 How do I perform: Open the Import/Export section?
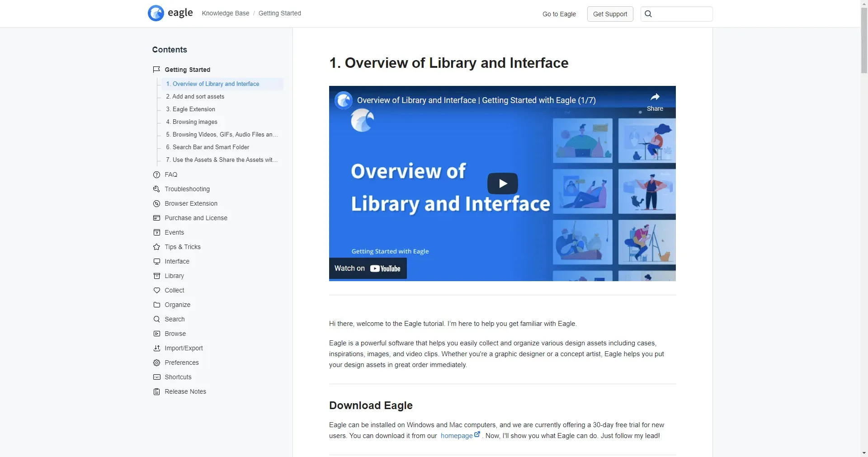pos(184,348)
